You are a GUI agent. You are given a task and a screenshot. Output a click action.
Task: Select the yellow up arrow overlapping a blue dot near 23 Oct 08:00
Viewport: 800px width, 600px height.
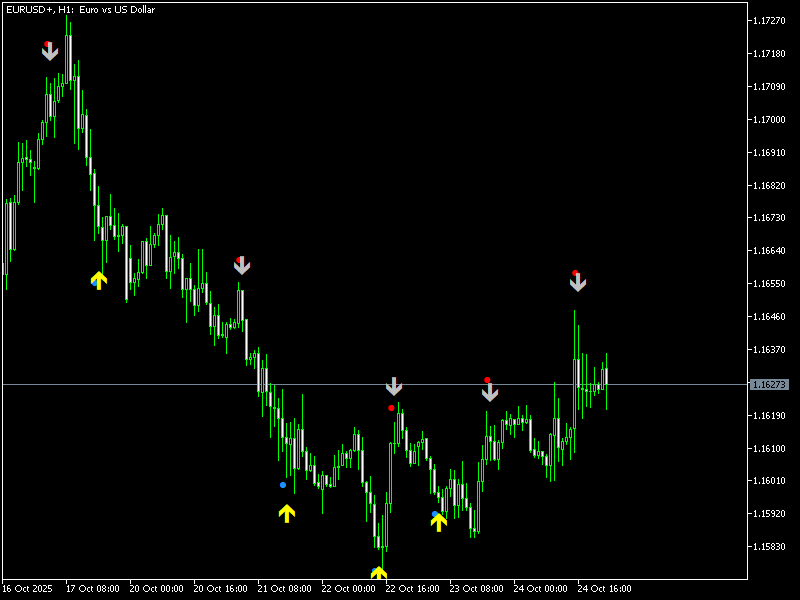pos(439,522)
